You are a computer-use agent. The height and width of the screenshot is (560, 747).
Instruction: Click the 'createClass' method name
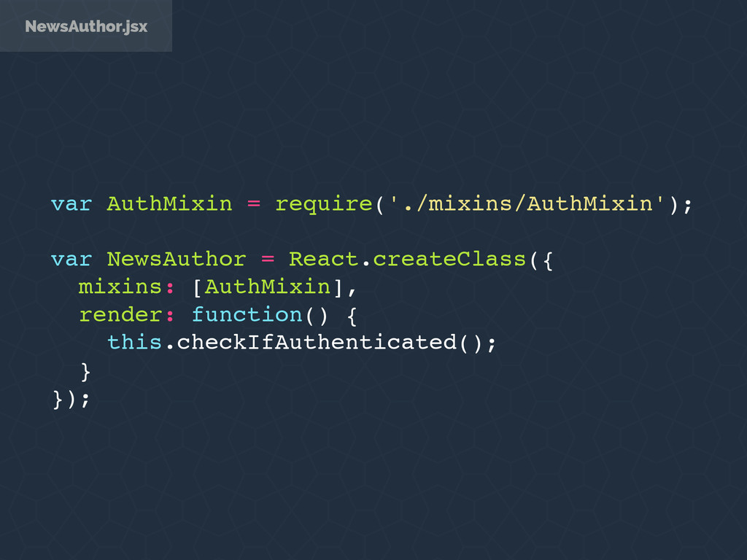click(x=449, y=259)
